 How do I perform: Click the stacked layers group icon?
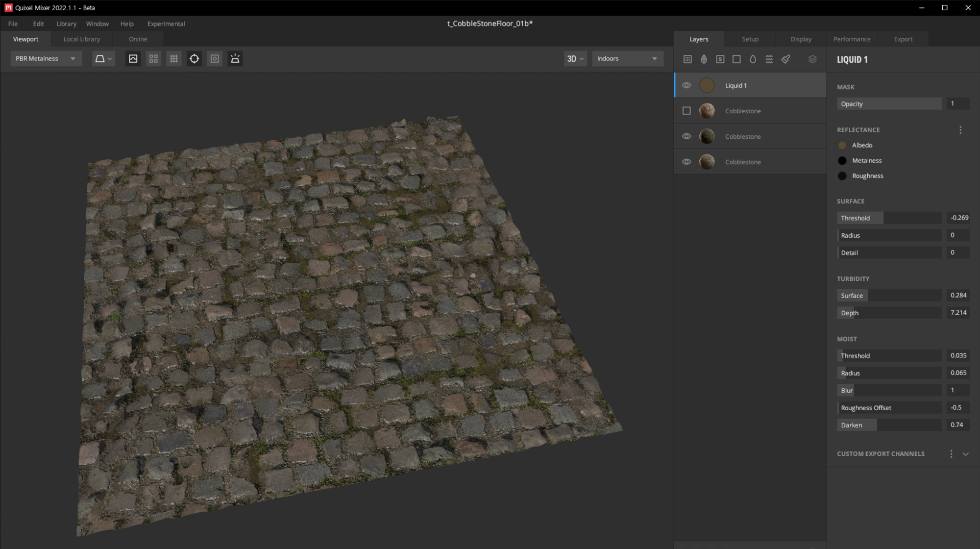812,59
